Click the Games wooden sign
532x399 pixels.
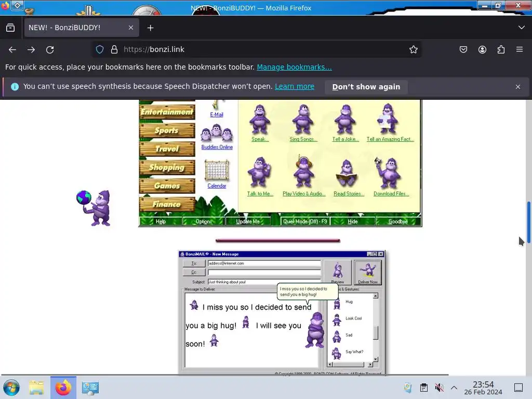coord(167,185)
